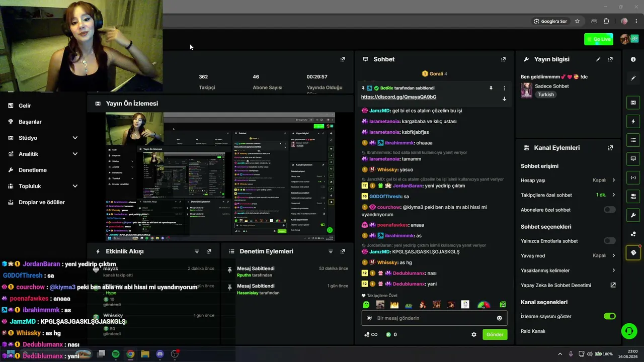Toggle the channel actions icon in right toolbar
The image size is (644, 362).
(633, 196)
